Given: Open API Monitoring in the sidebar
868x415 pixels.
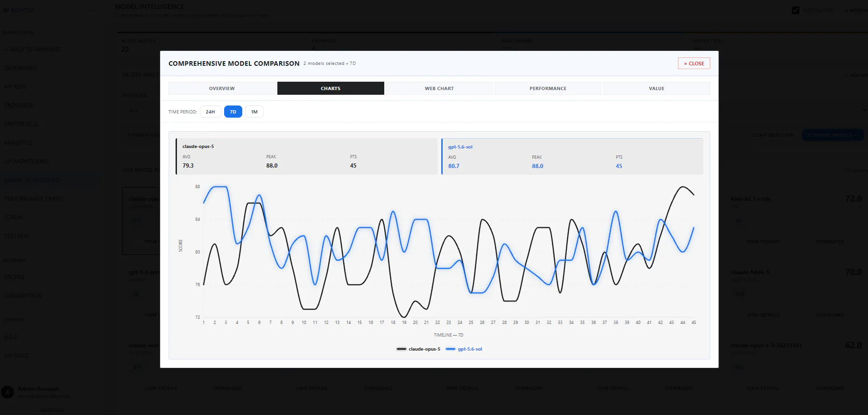Looking at the screenshot, I should coord(27,162).
